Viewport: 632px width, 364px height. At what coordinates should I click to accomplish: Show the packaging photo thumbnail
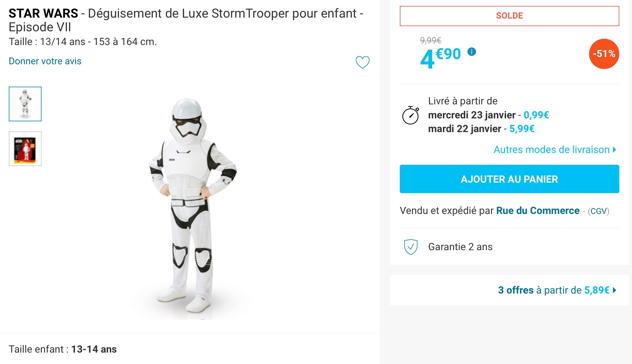pos(25,149)
